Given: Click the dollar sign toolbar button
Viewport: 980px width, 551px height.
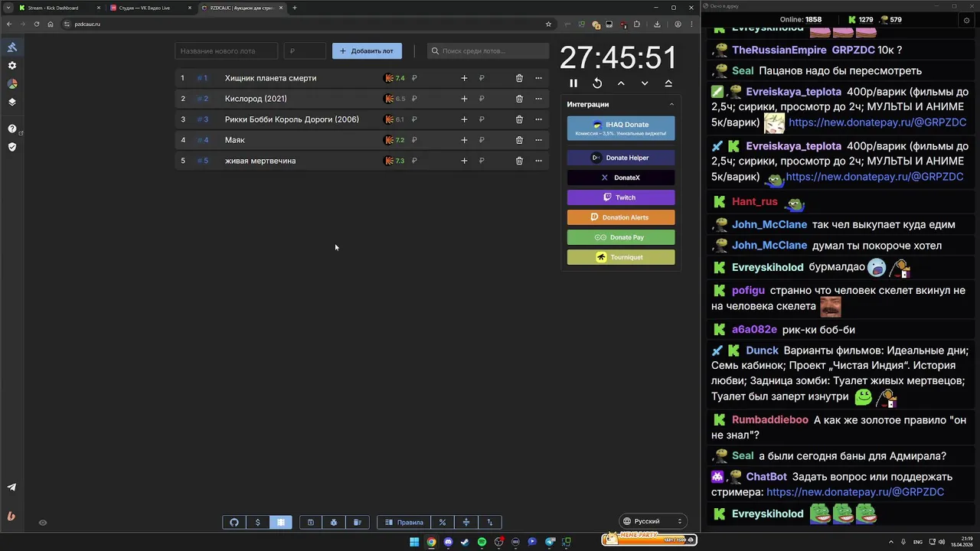Looking at the screenshot, I should coord(257,523).
